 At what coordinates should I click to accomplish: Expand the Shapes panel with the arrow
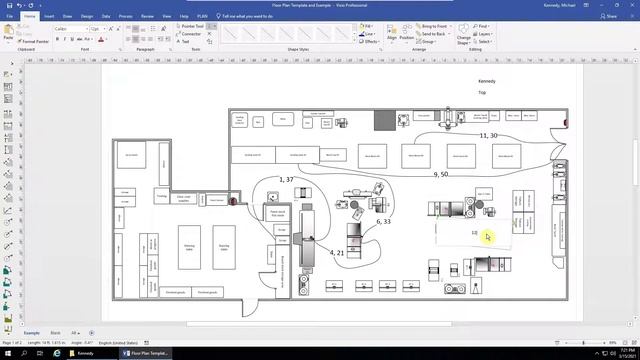point(11,63)
